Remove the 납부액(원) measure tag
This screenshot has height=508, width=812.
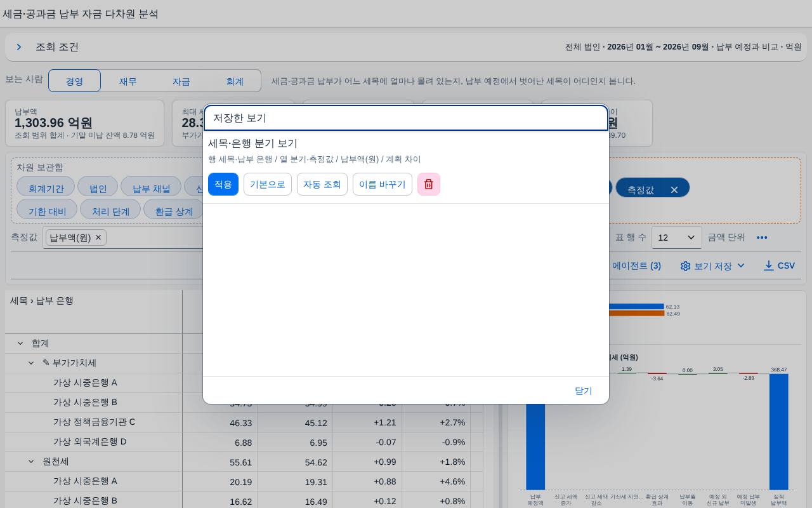click(x=98, y=237)
